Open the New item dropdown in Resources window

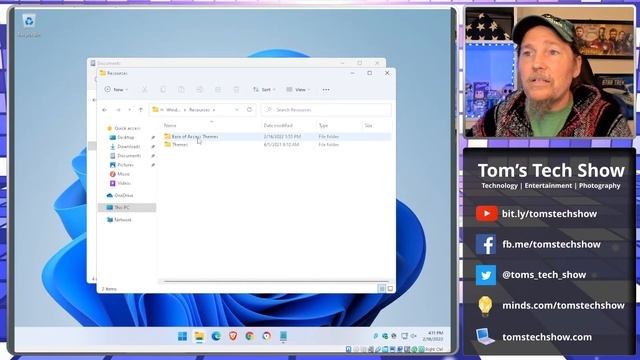coord(116,89)
